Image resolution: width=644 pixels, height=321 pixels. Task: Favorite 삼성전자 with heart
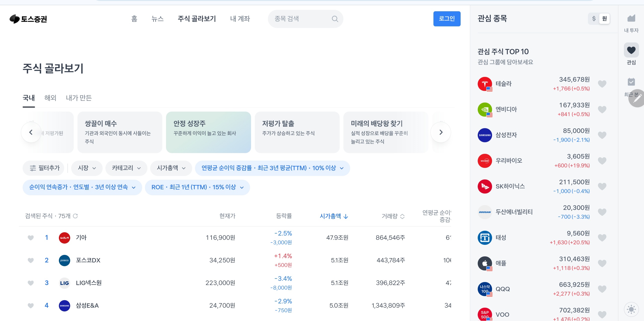point(602,135)
